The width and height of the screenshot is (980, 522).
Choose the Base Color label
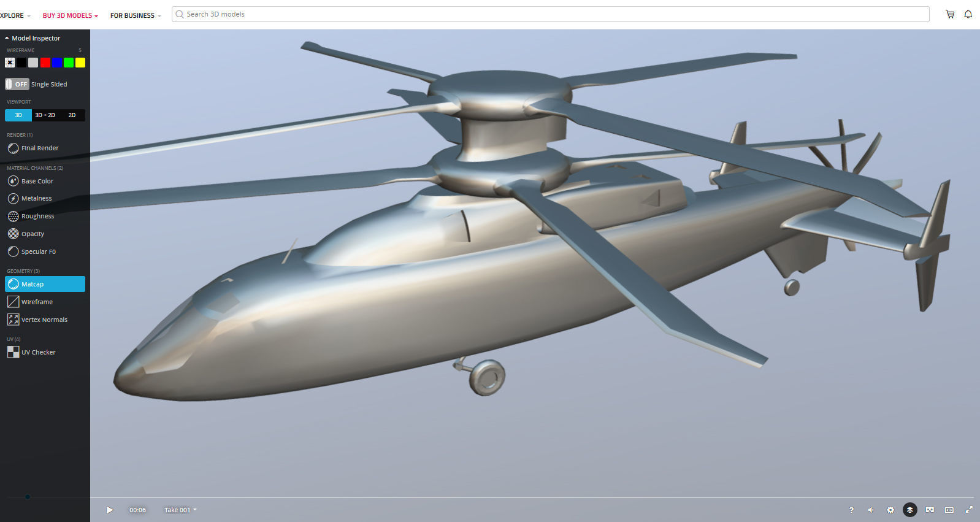pyautogui.click(x=37, y=181)
